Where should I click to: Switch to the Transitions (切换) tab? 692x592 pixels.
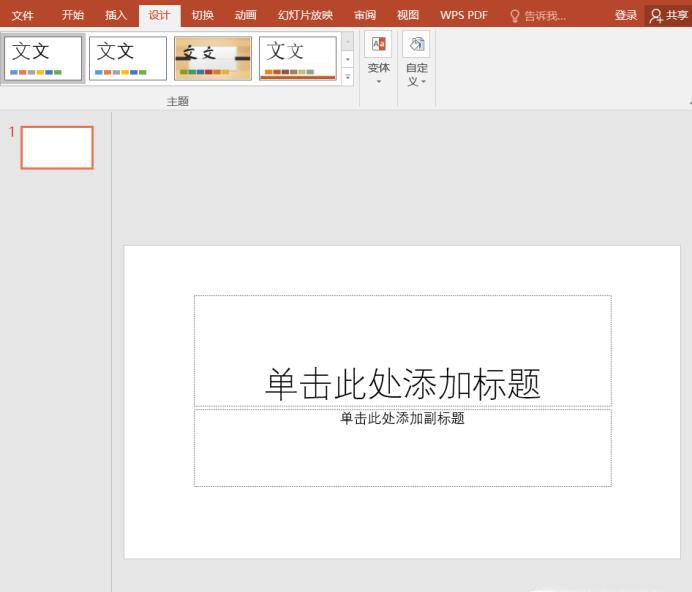pyautogui.click(x=202, y=15)
